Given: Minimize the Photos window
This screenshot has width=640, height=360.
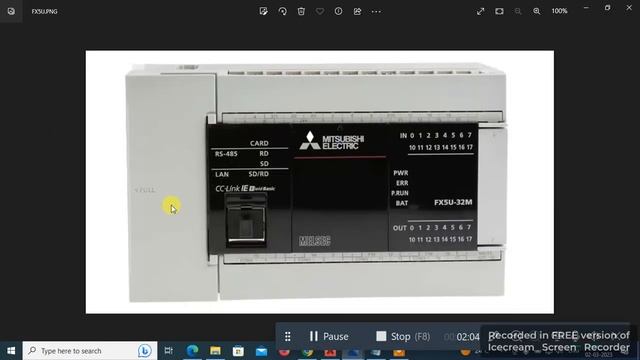Looking at the screenshot, I should (x=586, y=8).
